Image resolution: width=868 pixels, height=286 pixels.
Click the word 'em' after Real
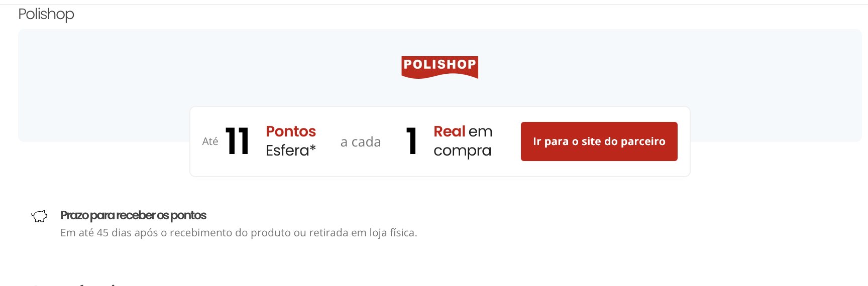click(480, 132)
